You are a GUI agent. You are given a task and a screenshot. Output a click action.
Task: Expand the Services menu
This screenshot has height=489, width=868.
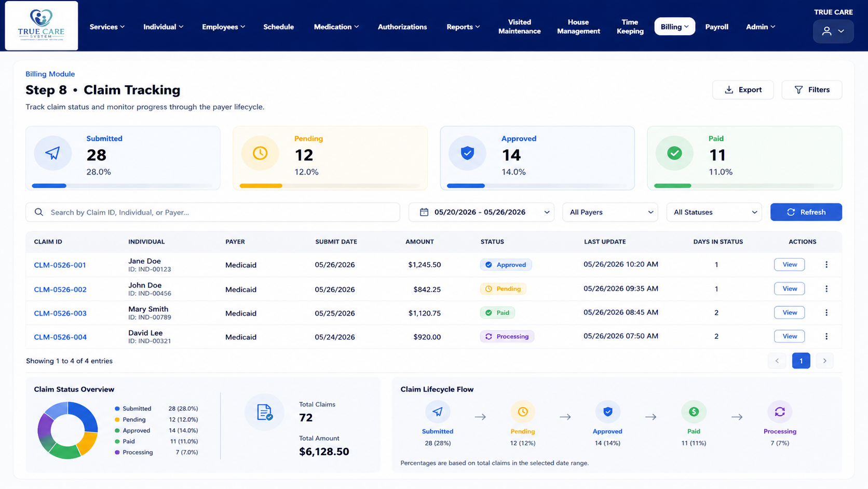(107, 27)
